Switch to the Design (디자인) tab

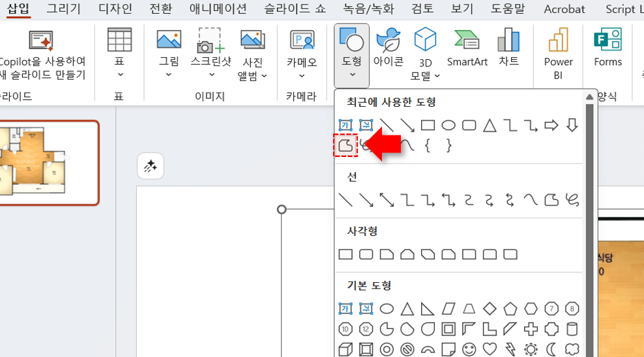115,8
